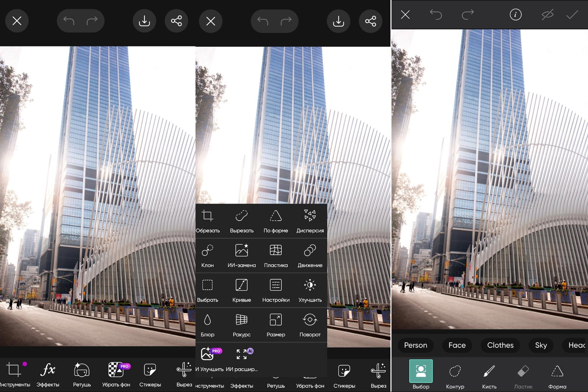Open the Блюр blur tool
The width and height of the screenshot is (588, 392).
coord(207,325)
